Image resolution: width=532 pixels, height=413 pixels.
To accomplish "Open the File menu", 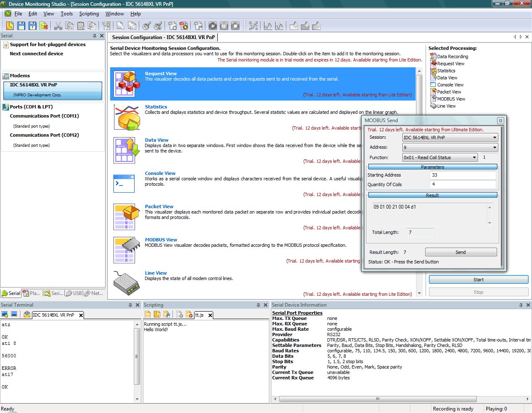I will [18, 14].
